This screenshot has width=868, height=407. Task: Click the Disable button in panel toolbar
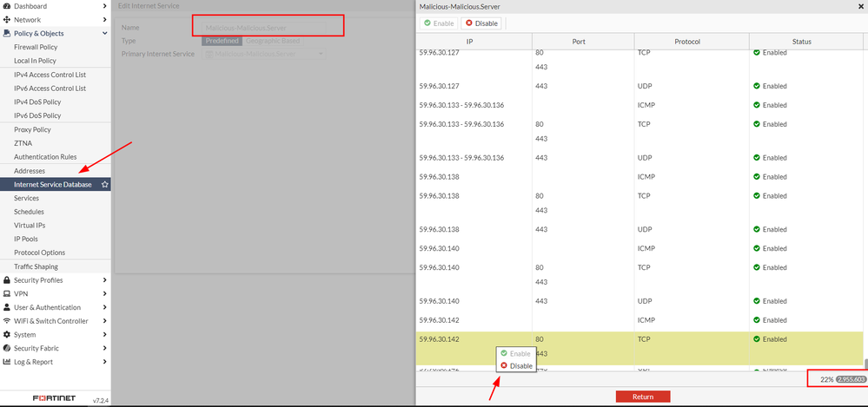tap(481, 23)
